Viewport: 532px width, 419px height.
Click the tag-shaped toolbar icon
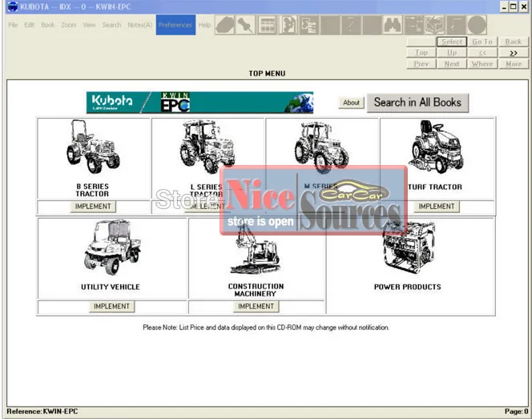pos(225,25)
